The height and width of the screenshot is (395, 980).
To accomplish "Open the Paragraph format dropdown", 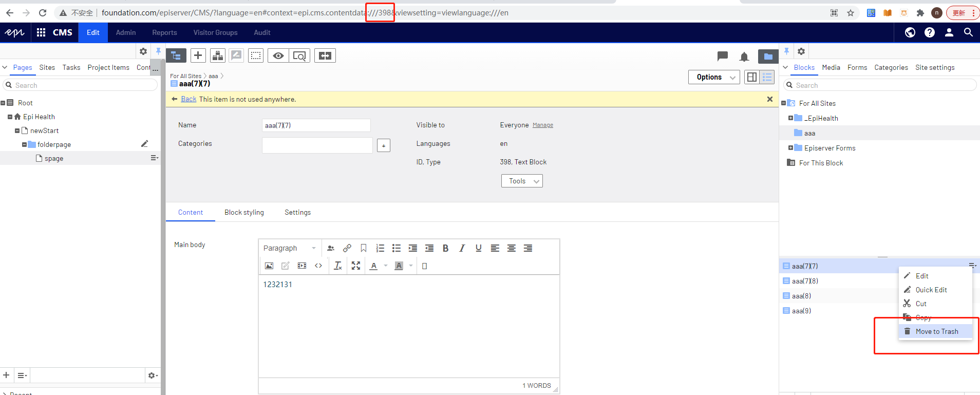I will (x=289, y=248).
